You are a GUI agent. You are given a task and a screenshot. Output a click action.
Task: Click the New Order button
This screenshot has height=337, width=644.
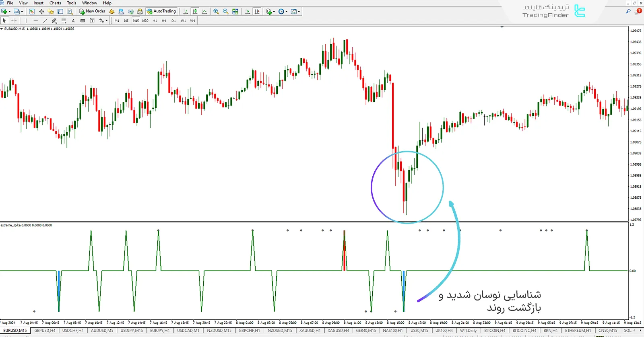92,11
